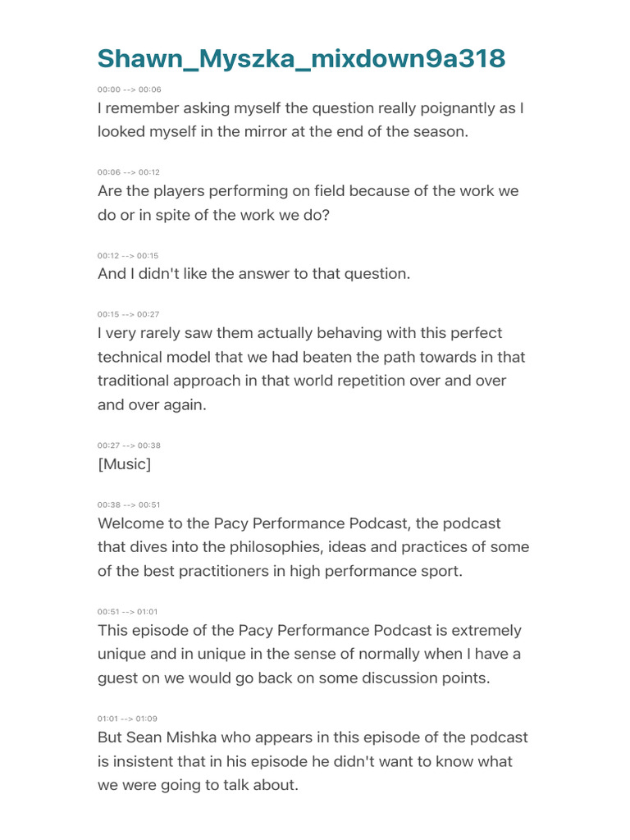The height and width of the screenshot is (840, 630).
Task: Click 'And I didn't like the answer' line
Action: (254, 274)
